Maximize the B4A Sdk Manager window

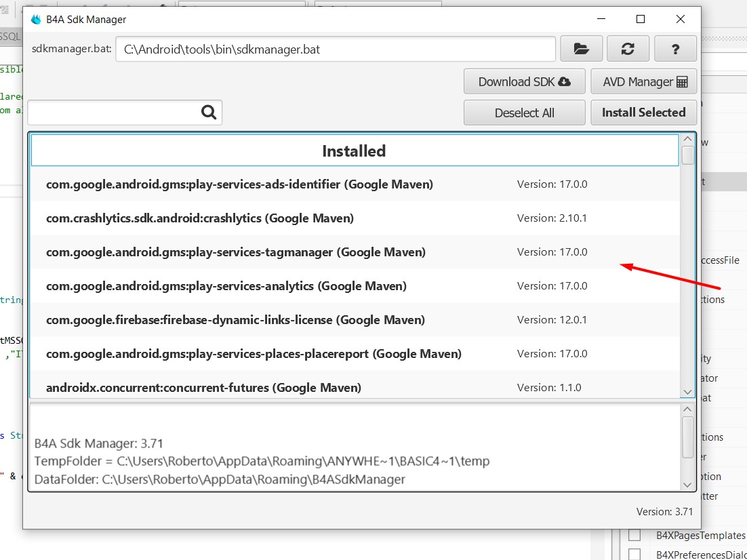[x=641, y=19]
